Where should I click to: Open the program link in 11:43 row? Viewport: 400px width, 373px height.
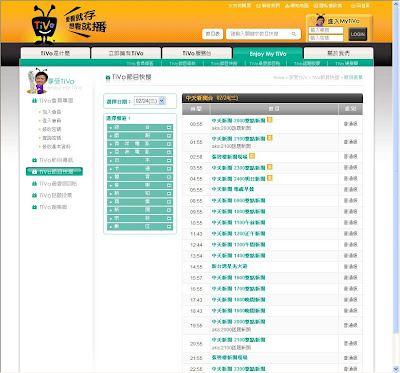[238, 234]
